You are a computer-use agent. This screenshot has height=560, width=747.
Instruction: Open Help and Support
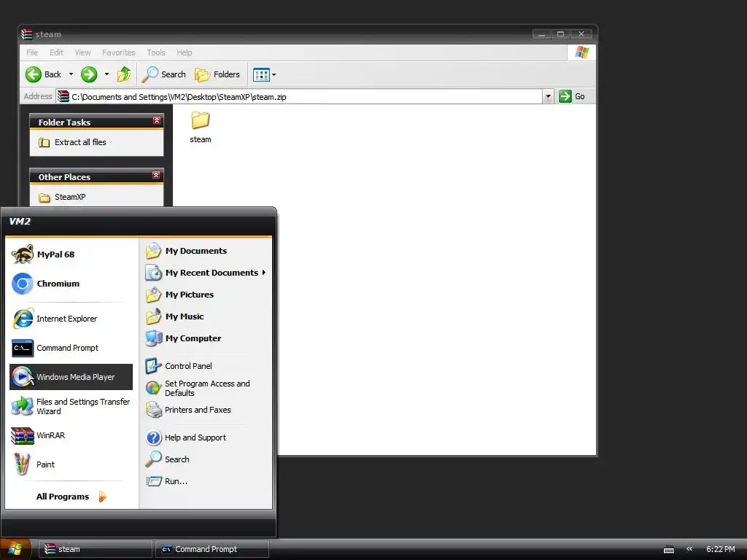click(x=206, y=437)
